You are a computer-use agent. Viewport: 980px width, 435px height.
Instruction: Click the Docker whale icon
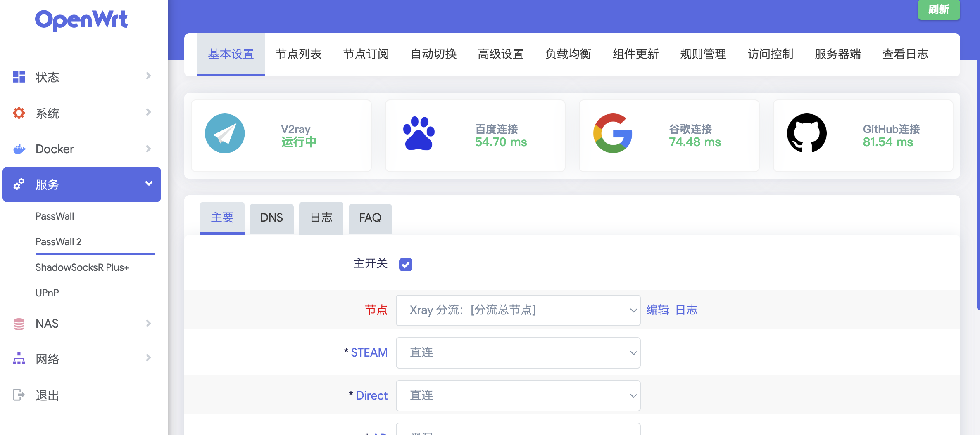pyautogui.click(x=19, y=149)
